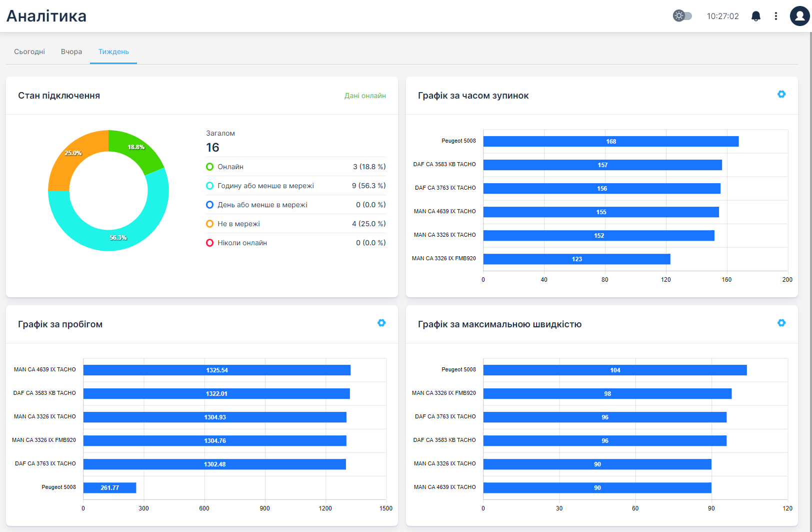Click the stop-time bar showing 157
This screenshot has width=812, height=532.
tap(602, 165)
